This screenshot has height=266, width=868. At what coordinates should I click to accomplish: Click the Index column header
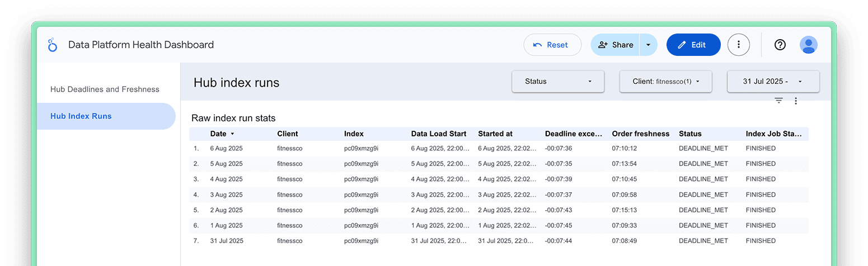point(354,134)
